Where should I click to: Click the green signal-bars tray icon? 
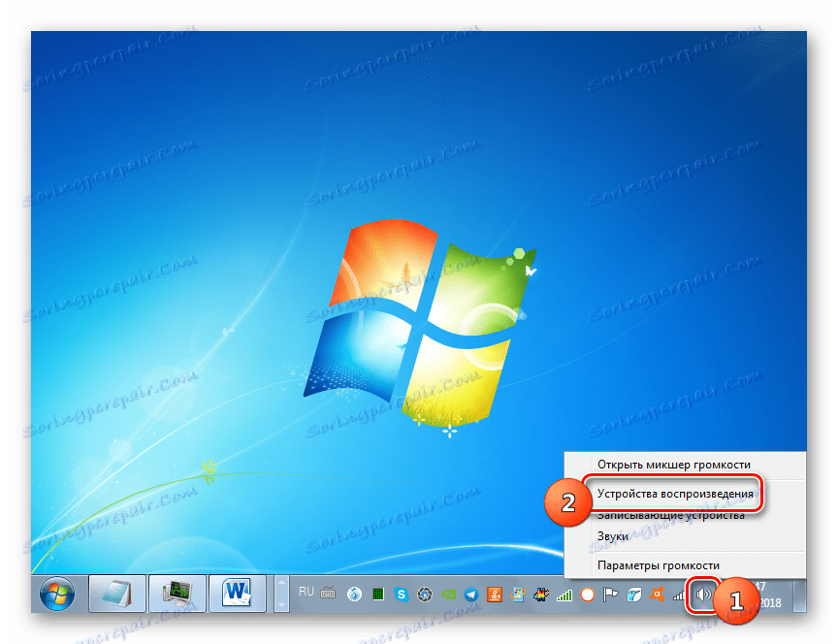click(x=564, y=595)
